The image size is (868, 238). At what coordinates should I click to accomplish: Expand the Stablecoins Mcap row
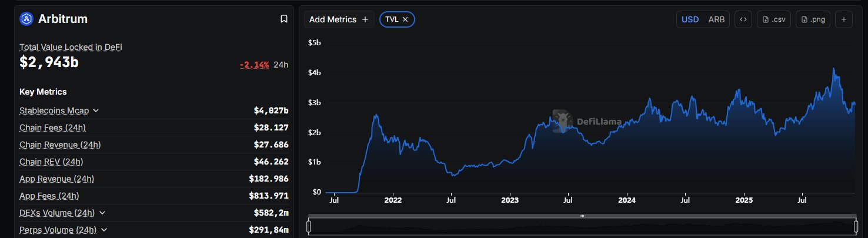click(96, 110)
